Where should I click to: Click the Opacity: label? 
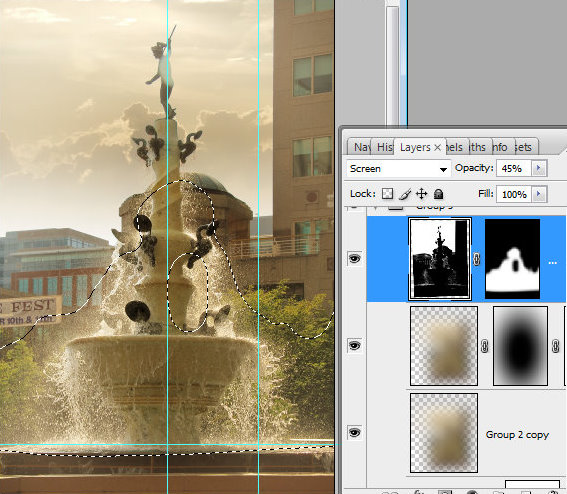tap(474, 168)
